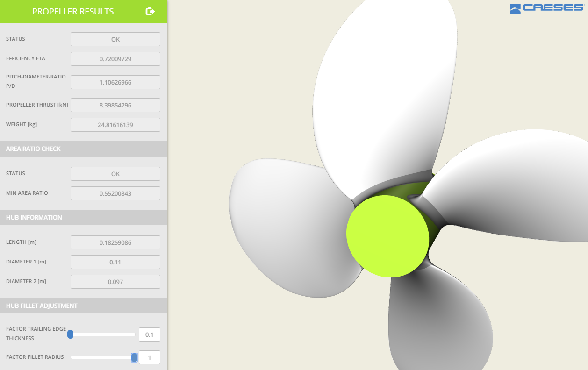588x370 pixels.
Task: Click the Hub Fillet Adjustment section header
Action: pyautogui.click(x=84, y=306)
